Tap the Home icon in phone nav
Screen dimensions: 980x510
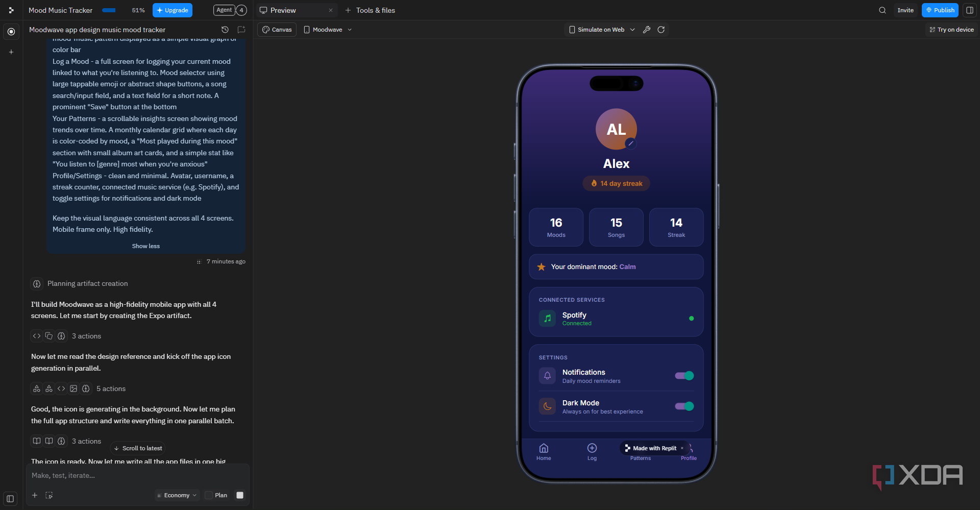(544, 448)
